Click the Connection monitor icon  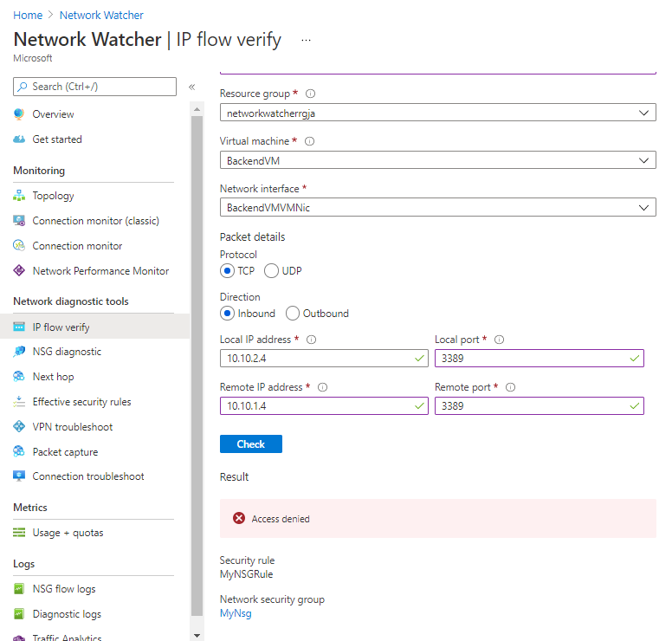click(x=19, y=246)
